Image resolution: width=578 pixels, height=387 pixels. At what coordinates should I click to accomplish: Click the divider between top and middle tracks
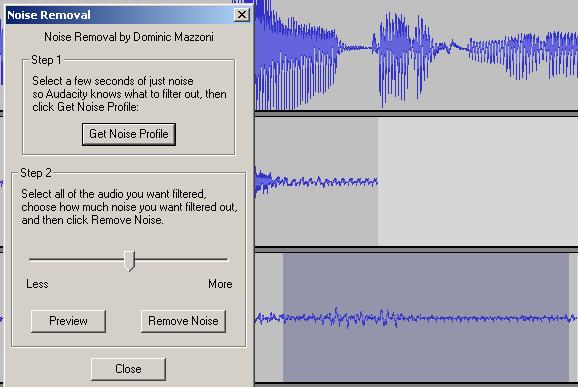(416, 113)
